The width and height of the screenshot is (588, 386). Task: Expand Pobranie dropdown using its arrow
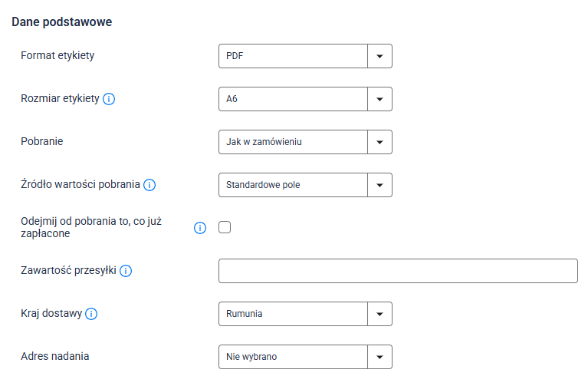[x=379, y=142]
